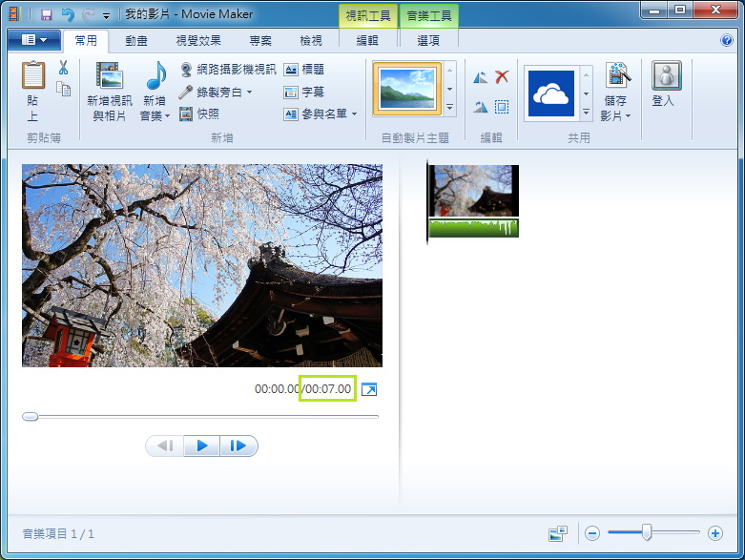Add a title (標題)
745x560 pixels.
coord(304,70)
